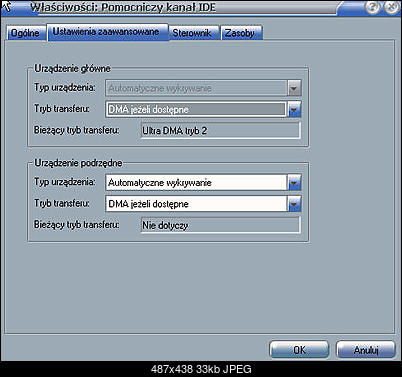Click the title bar help question-mark button

pyautogui.click(x=372, y=7)
